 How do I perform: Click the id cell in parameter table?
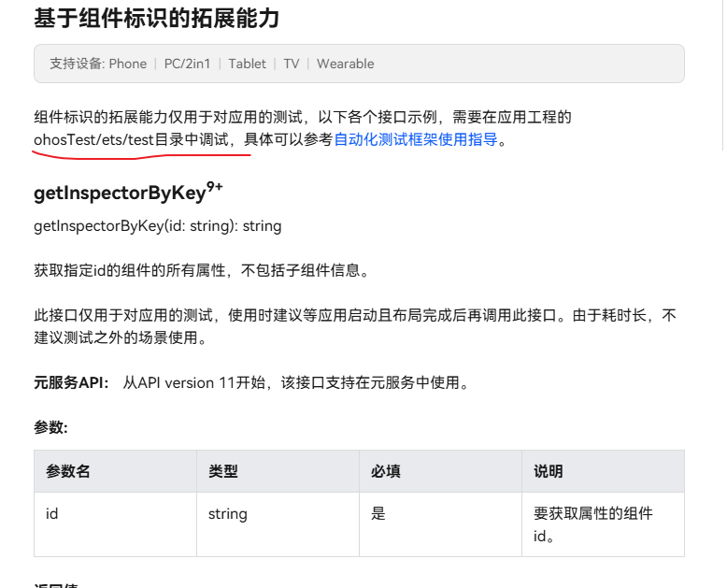tap(52, 513)
